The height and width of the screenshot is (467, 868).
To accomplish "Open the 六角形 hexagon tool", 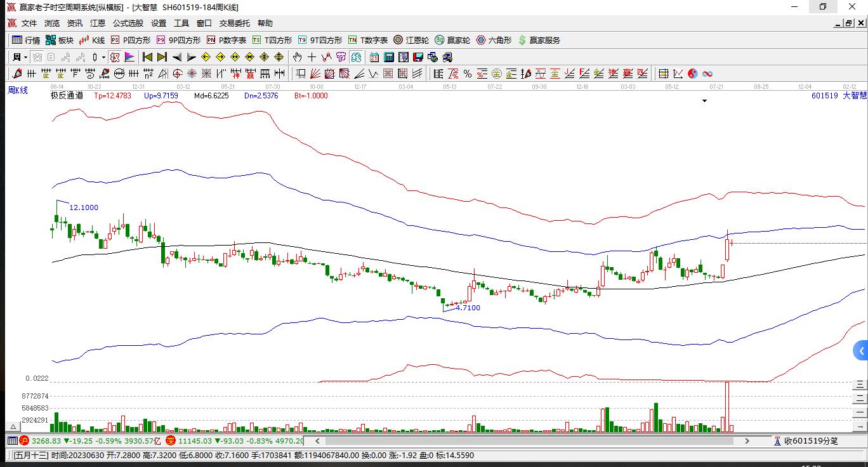I will pos(494,40).
